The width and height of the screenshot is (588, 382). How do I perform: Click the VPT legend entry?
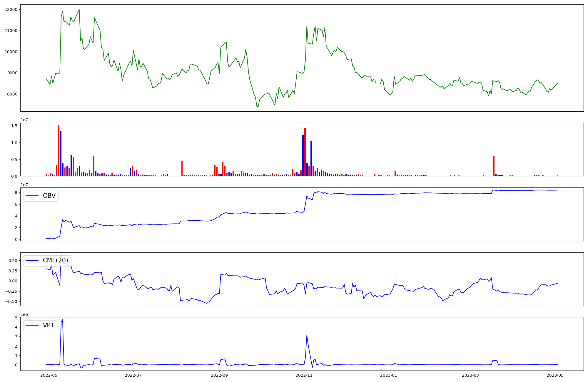tap(49, 325)
